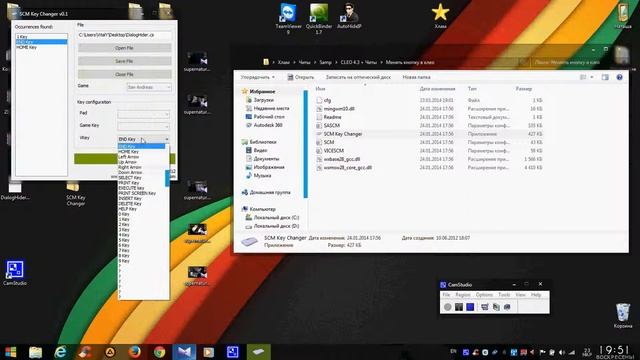Open SCM Key Changer taskbar button

[258, 352]
